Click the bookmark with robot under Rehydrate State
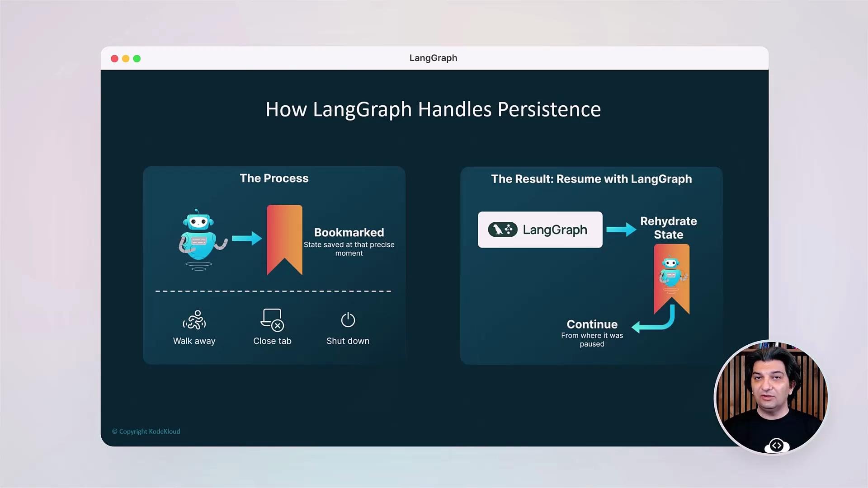Image resolution: width=868 pixels, height=488 pixels. click(x=672, y=279)
